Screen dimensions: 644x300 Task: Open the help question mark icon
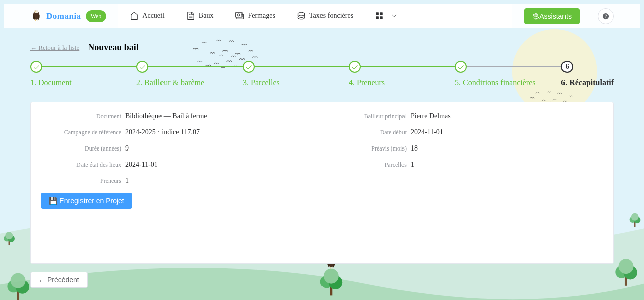click(x=606, y=16)
